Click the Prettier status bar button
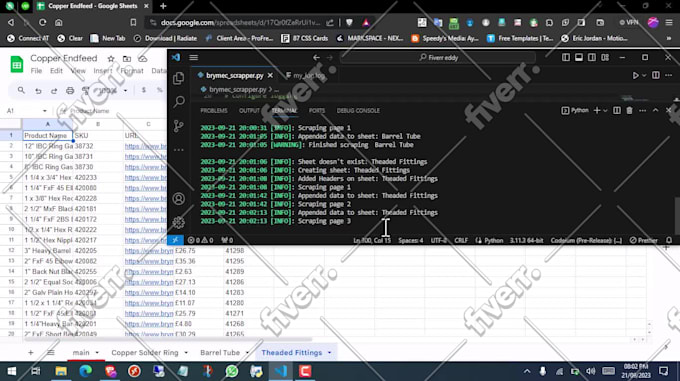Screen dimensions: 680x381 pyautogui.click(x=644, y=240)
